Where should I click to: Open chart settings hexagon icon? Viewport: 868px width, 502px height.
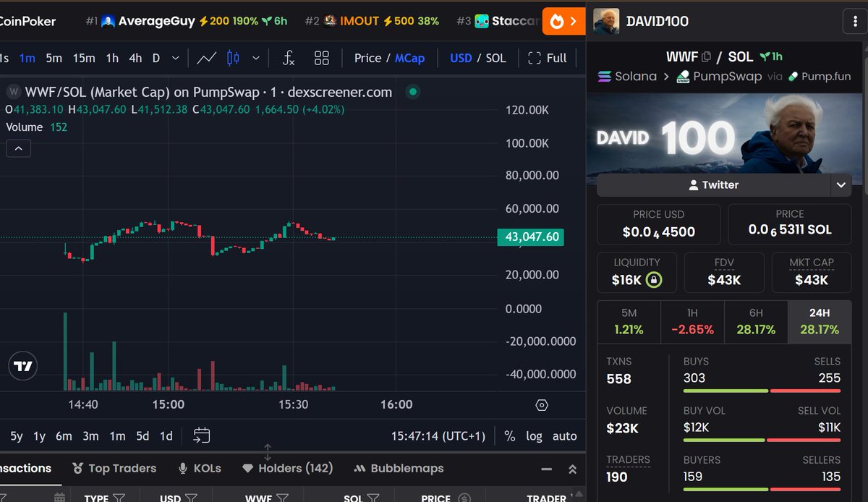542,405
